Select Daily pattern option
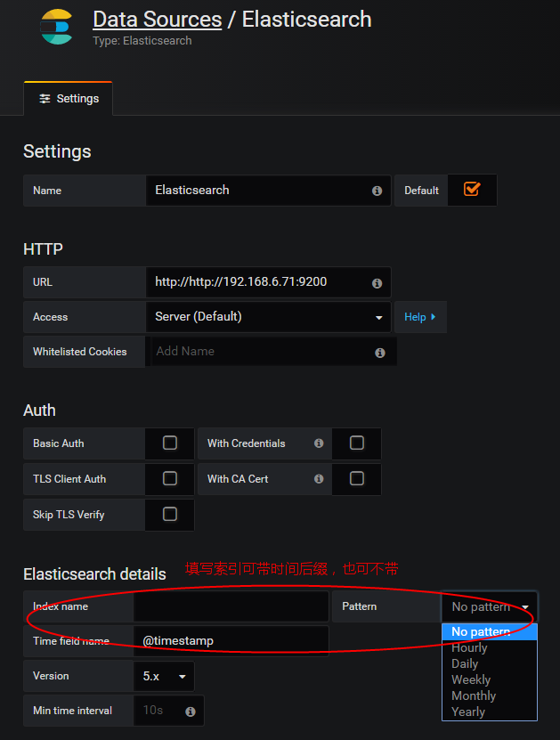This screenshot has width=560, height=740. point(490,664)
